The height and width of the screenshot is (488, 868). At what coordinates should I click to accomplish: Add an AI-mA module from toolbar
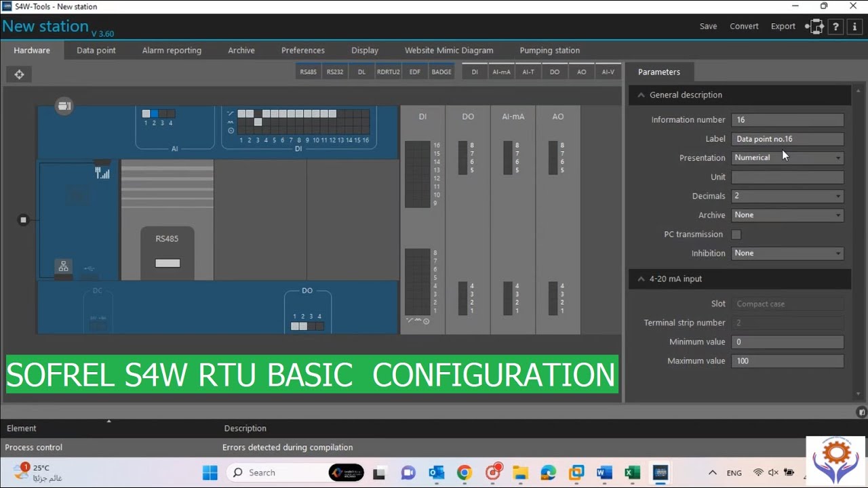[501, 72]
